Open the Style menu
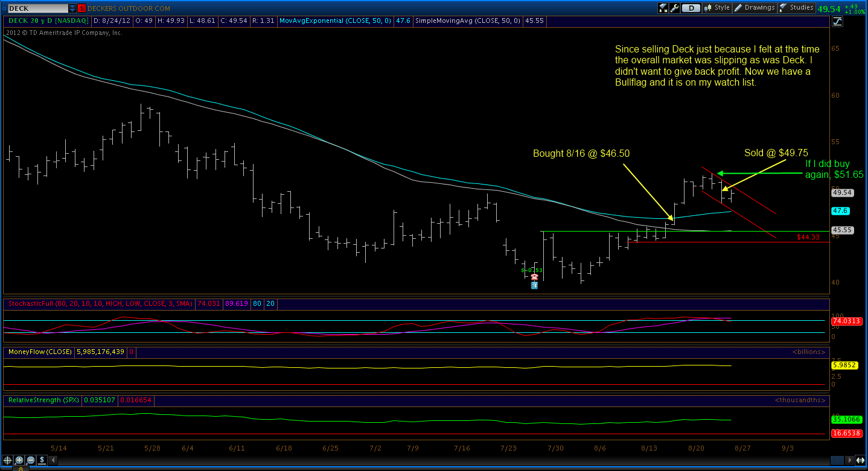The height and width of the screenshot is (471, 868). click(717, 8)
